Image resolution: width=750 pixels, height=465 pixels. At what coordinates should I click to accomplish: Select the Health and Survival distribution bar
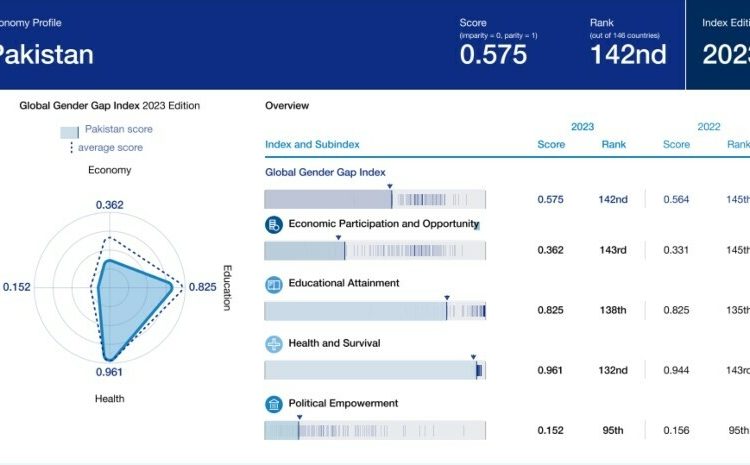pos(375,370)
